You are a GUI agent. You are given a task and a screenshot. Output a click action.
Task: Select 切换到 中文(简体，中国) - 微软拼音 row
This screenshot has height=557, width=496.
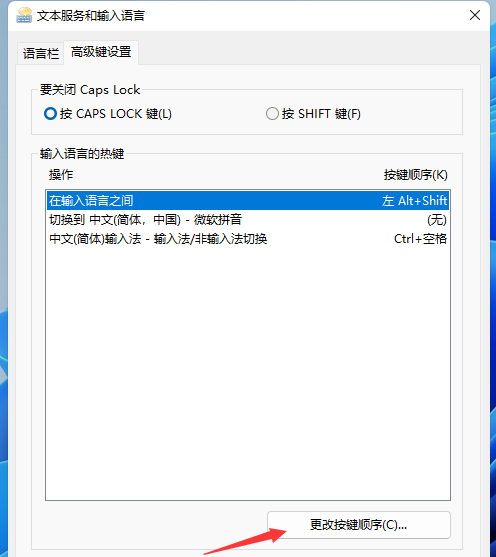coord(248,220)
